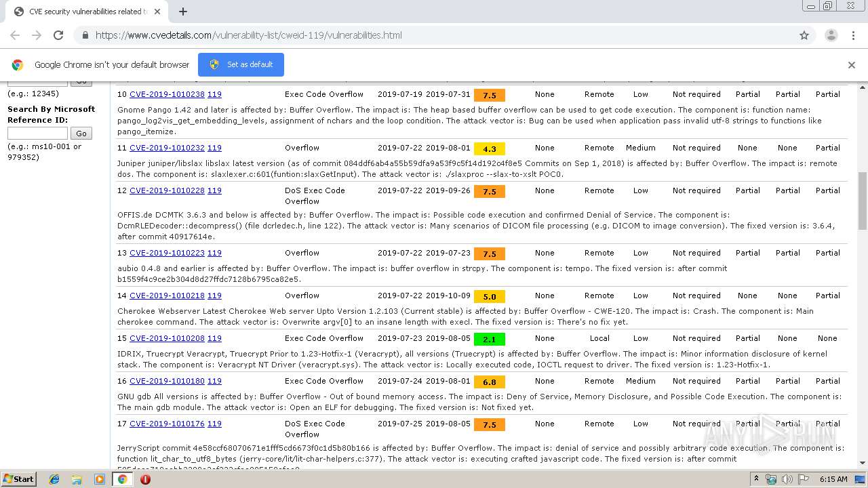Open Chrome three-dot menu
868x488 pixels.
pos(853,35)
